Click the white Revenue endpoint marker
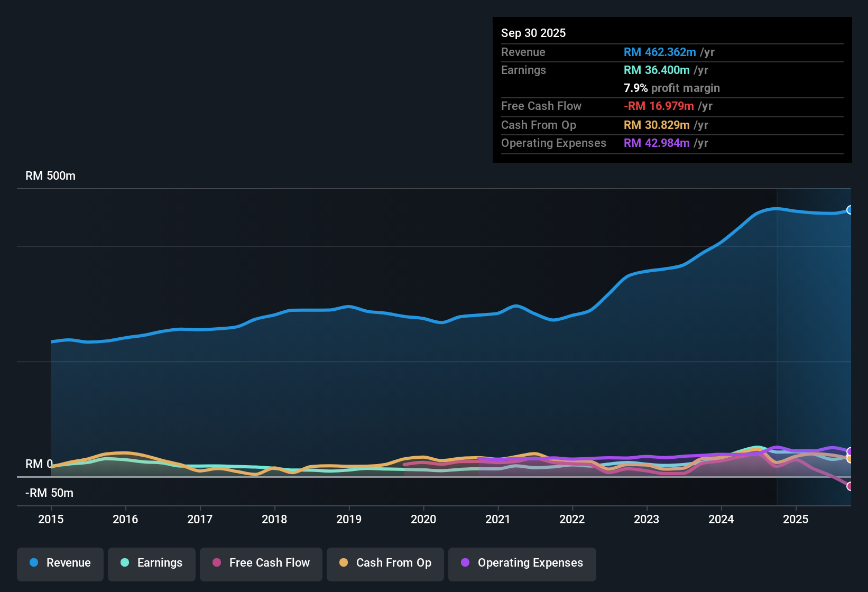 [x=849, y=210]
